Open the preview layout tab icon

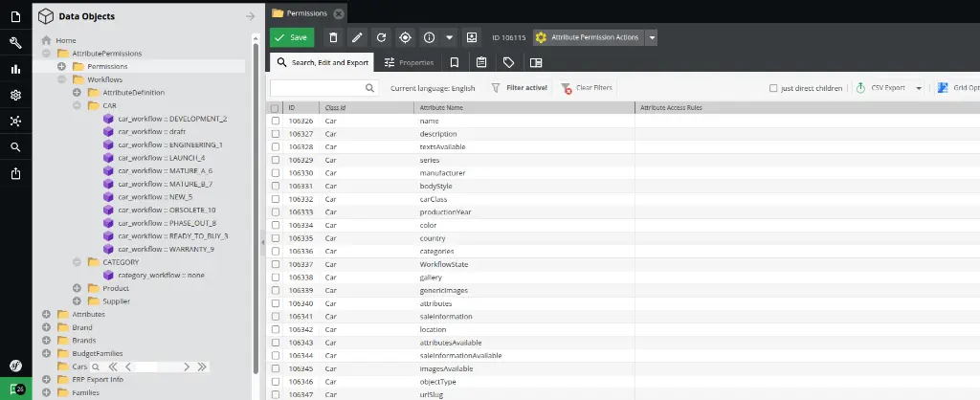tap(536, 62)
